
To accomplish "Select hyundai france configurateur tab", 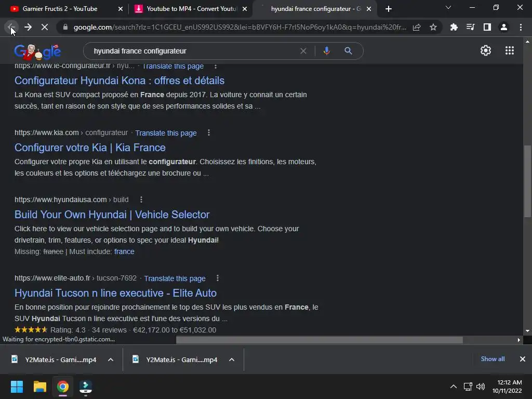I will click(315, 9).
